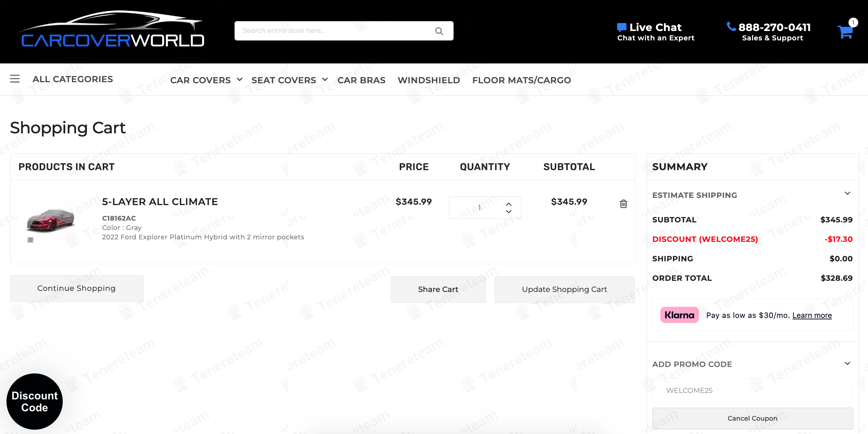Click the shopping cart icon in header

coord(845,32)
